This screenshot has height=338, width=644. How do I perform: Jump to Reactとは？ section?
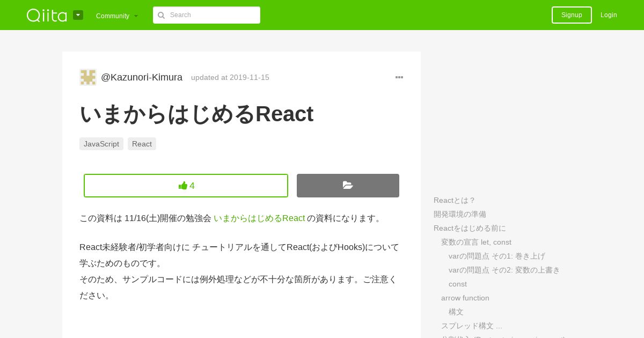pos(455,200)
